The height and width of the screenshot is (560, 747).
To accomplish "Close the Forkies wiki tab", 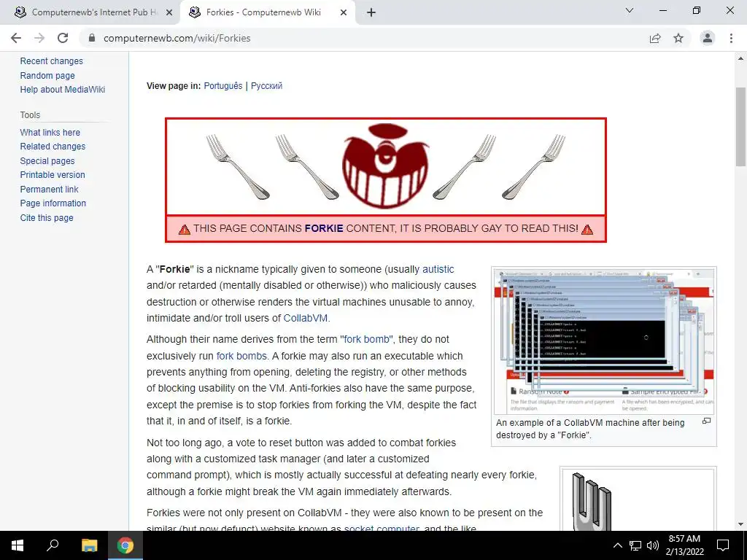I will (344, 13).
